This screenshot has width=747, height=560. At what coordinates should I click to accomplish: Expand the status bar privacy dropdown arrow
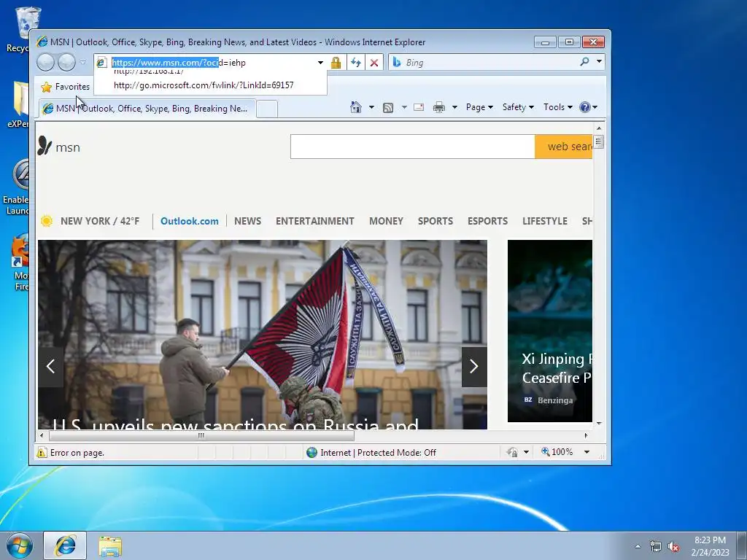tap(527, 452)
